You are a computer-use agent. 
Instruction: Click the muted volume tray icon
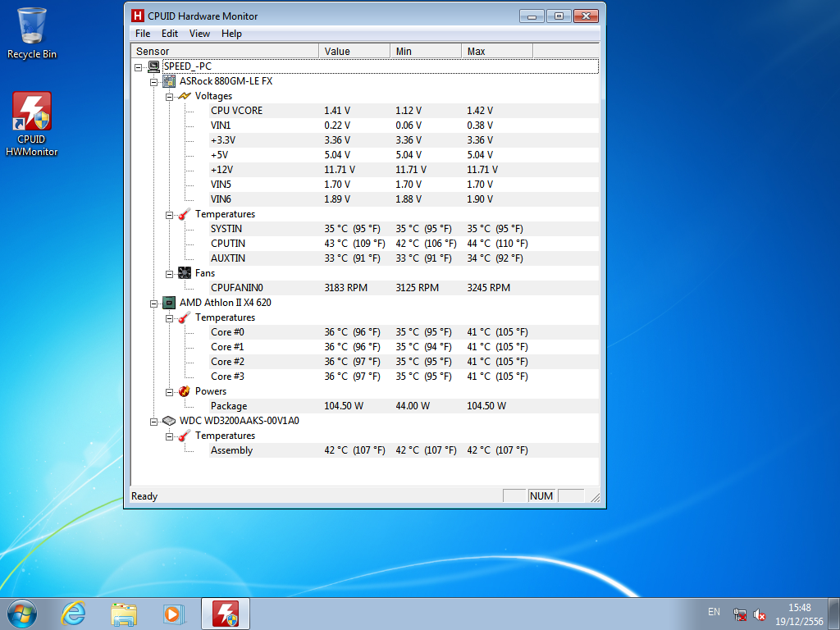(x=759, y=614)
